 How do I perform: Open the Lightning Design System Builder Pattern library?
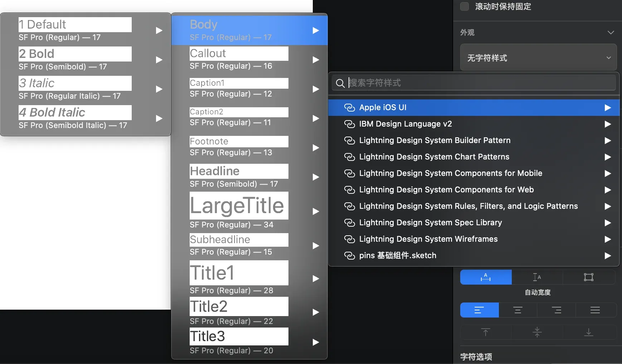(474, 141)
